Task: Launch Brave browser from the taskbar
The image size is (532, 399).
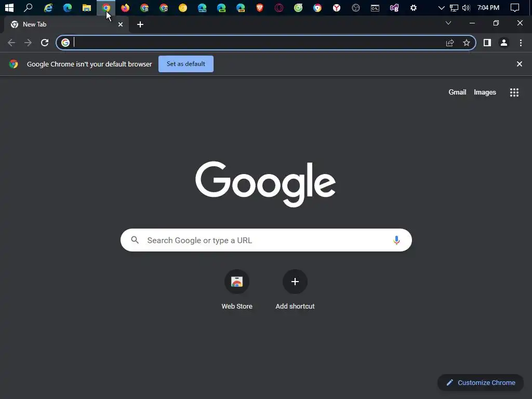Action: (260, 7)
